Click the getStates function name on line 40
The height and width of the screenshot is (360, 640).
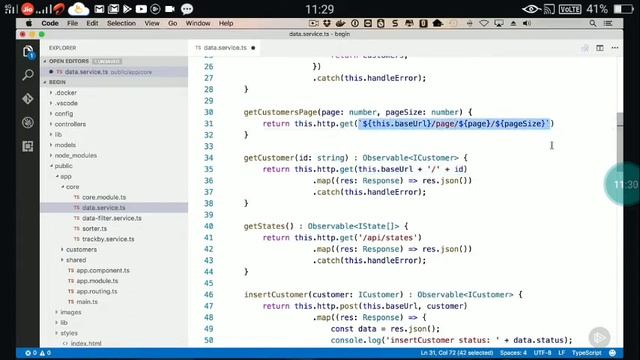pyautogui.click(x=264, y=226)
